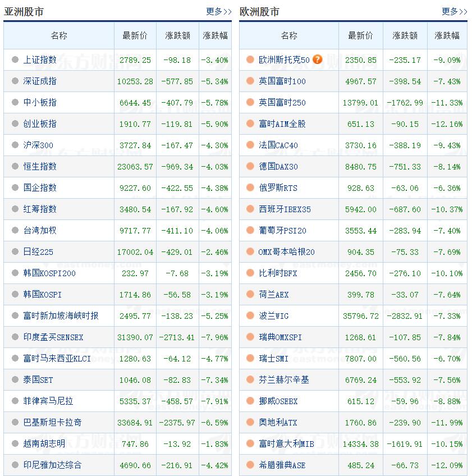Open the 法国CAC40 index link
472x476 pixels.
278,145
